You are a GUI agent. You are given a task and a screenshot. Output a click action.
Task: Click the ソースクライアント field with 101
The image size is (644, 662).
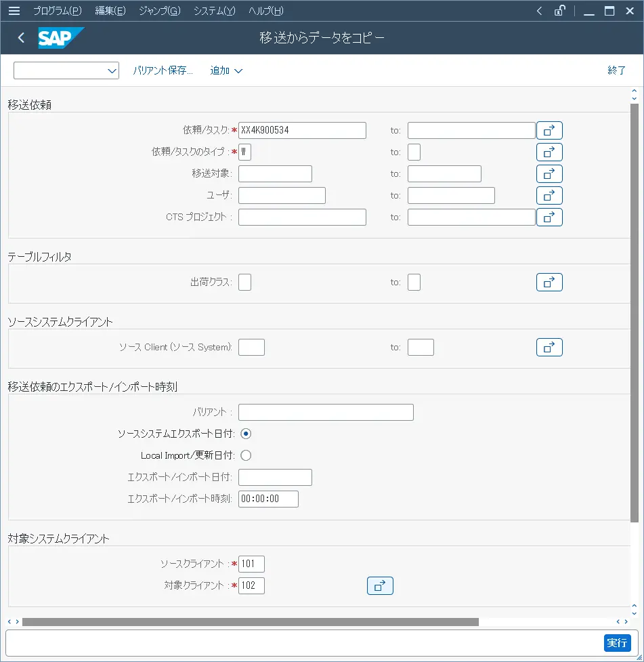click(x=251, y=564)
